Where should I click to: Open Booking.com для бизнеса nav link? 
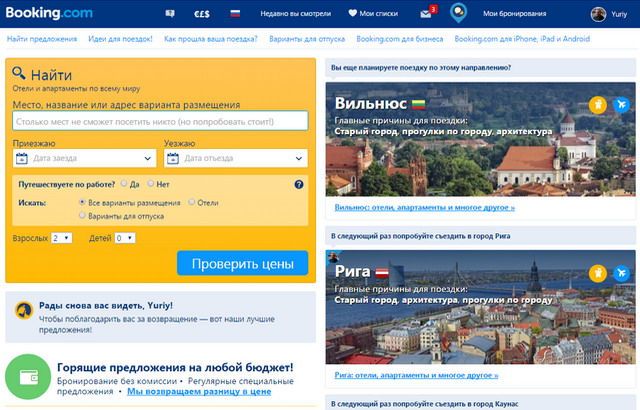400,39
